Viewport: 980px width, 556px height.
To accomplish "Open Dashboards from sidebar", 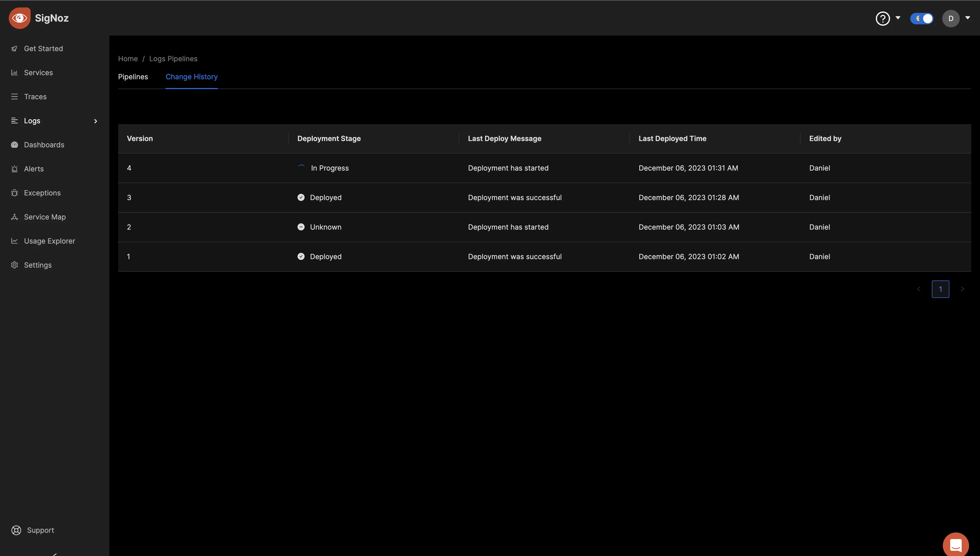I will 44,145.
